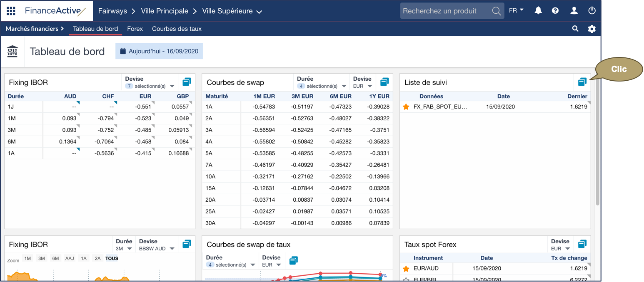644x282 pixels.
Task: Click the copy icon on Liste de suivi
Action: (582, 82)
